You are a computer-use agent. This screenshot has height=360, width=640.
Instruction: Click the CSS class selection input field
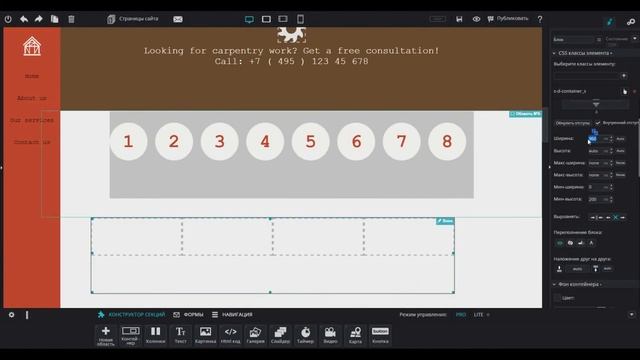point(586,76)
